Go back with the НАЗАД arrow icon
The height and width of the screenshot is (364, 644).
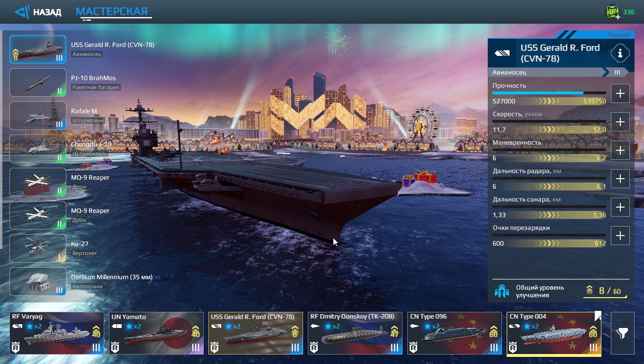(22, 12)
